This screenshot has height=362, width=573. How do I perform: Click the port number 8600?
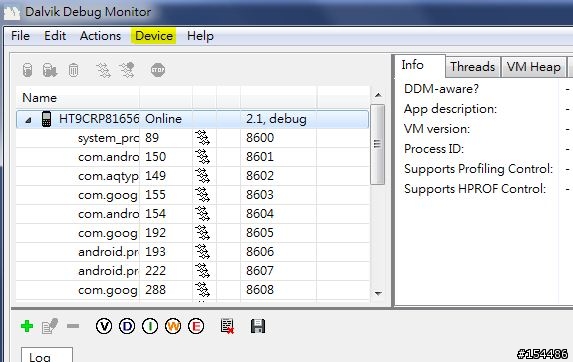260,138
